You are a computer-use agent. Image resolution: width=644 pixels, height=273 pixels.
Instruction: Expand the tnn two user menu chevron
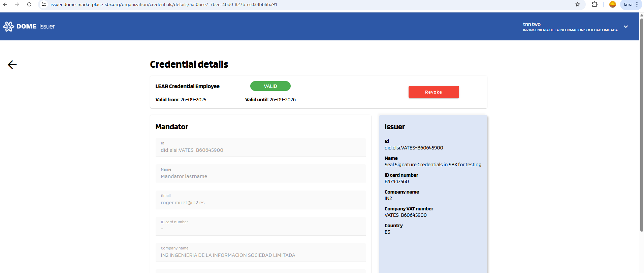(626, 27)
